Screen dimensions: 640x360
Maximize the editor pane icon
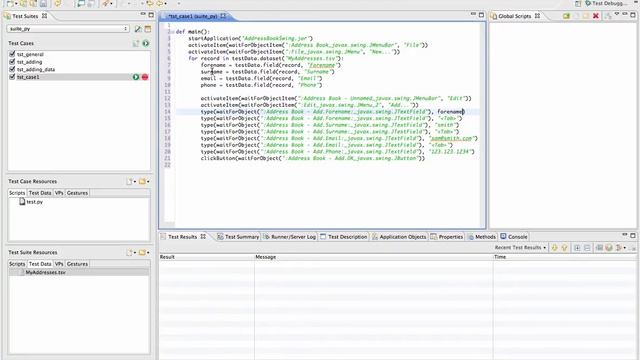pos(481,15)
